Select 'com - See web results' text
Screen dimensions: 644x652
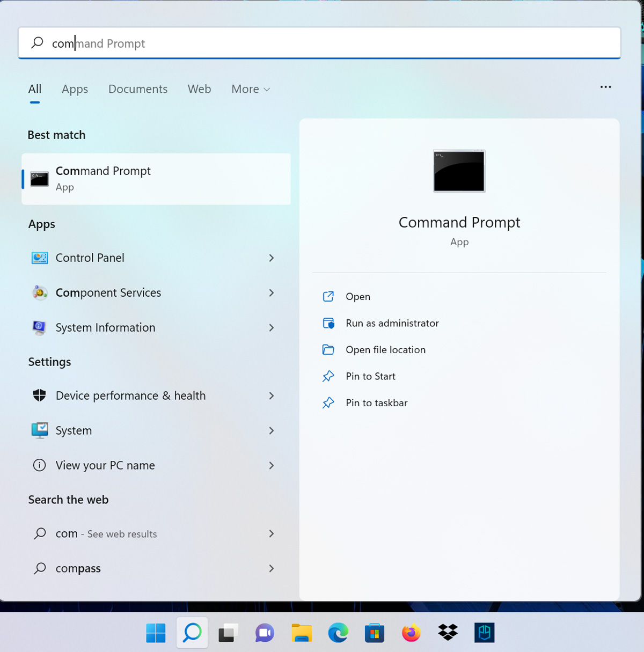click(106, 534)
